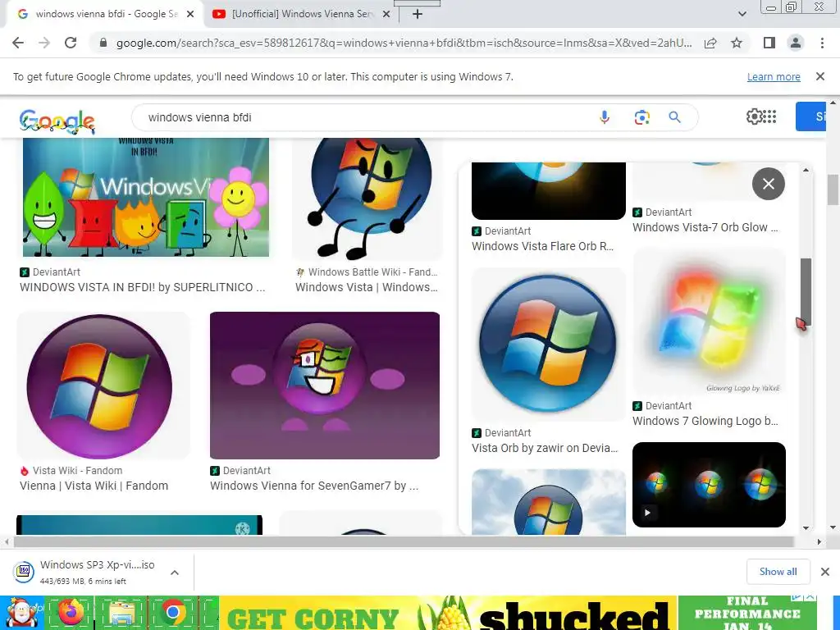Open Google apps grid
This screenshot has height=630, width=840.
pyautogui.click(x=769, y=116)
